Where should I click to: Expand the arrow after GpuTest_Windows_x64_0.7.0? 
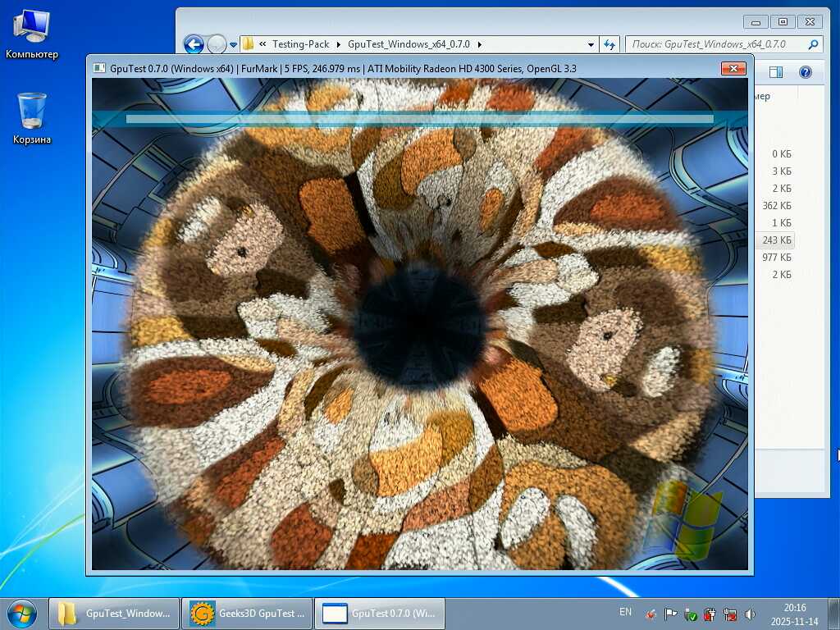click(479, 44)
